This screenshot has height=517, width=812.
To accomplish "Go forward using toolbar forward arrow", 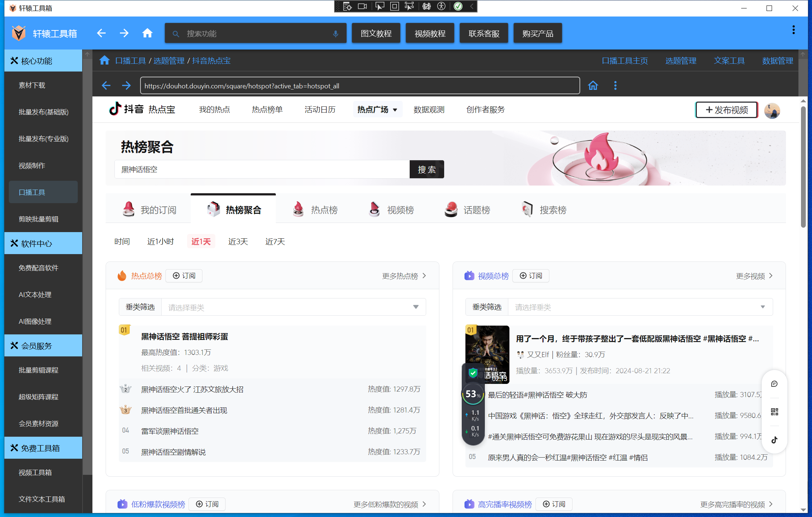I will [124, 33].
